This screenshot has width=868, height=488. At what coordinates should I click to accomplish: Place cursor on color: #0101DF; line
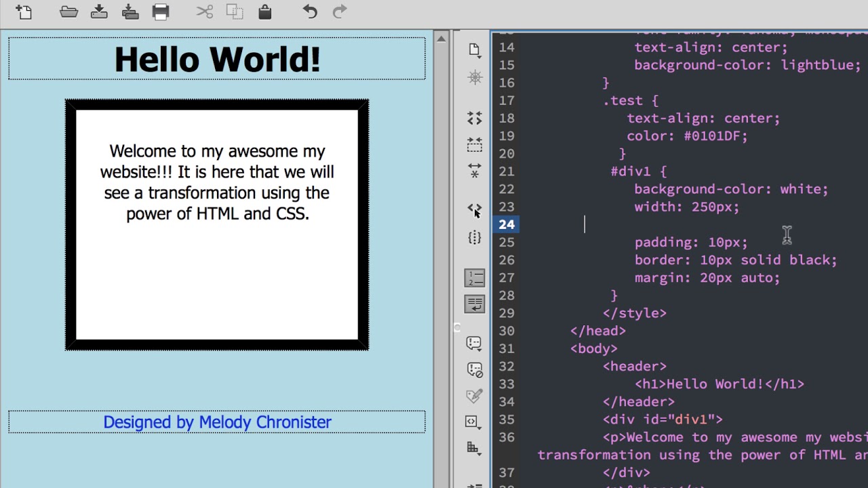click(687, 136)
